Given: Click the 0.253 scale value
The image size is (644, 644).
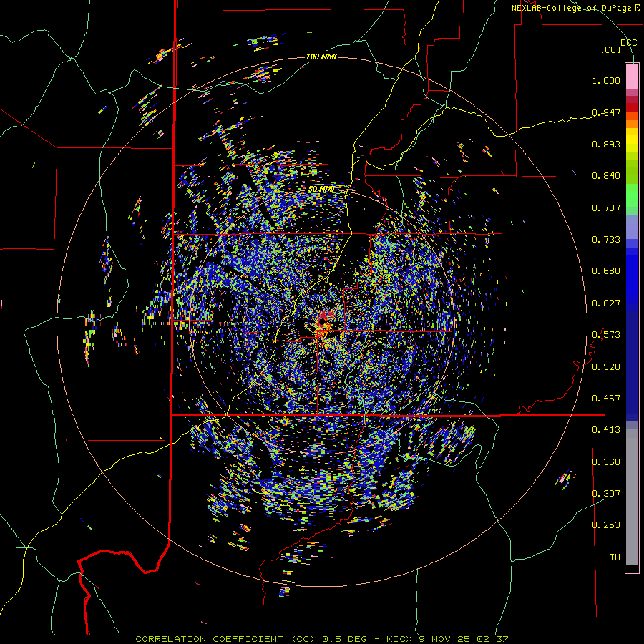Looking at the screenshot, I should (x=606, y=525).
